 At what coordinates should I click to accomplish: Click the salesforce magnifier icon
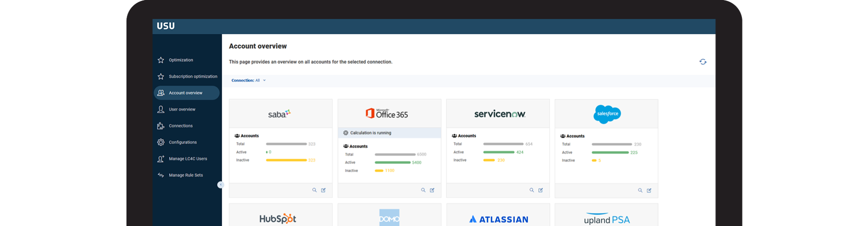641,191
